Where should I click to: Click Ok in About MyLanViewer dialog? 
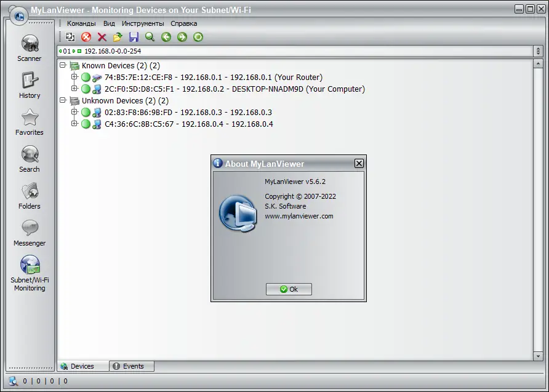[x=289, y=289]
